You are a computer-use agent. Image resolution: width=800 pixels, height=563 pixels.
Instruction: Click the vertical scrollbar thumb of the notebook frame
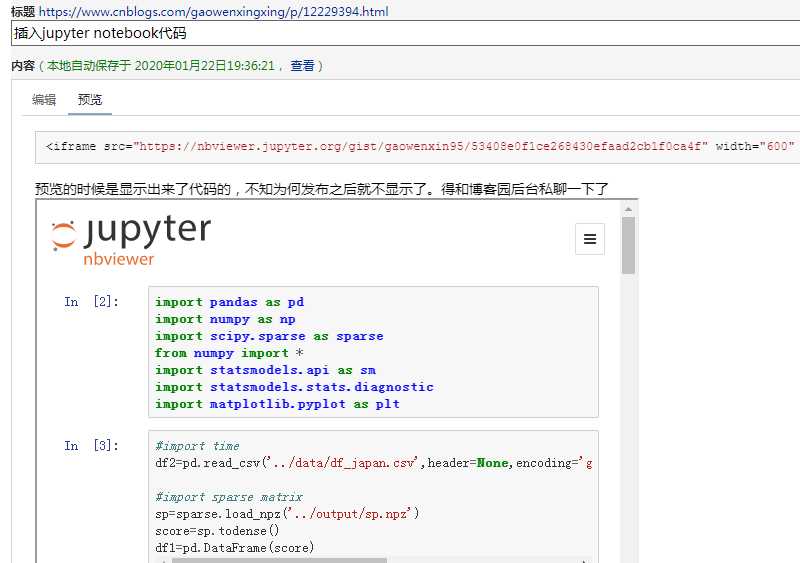coord(629,245)
